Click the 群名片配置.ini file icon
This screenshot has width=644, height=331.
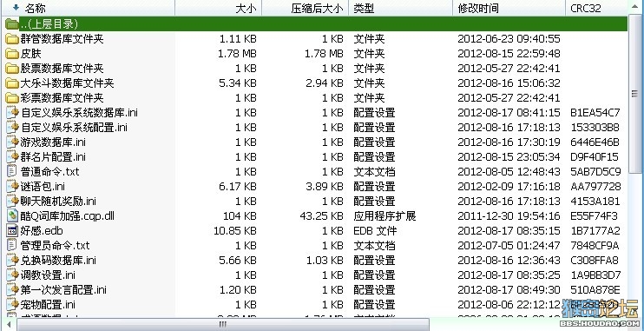point(13,157)
